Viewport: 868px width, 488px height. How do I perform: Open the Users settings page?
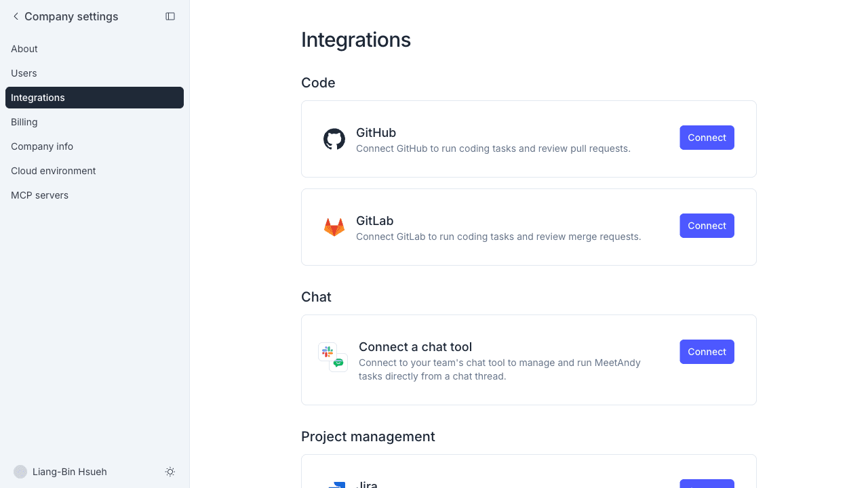click(94, 73)
